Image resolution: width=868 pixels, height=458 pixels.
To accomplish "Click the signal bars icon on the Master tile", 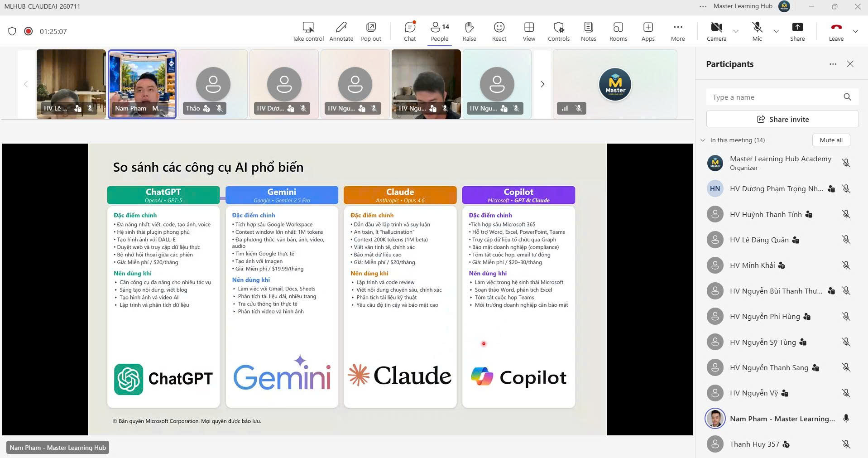I will 565,108.
